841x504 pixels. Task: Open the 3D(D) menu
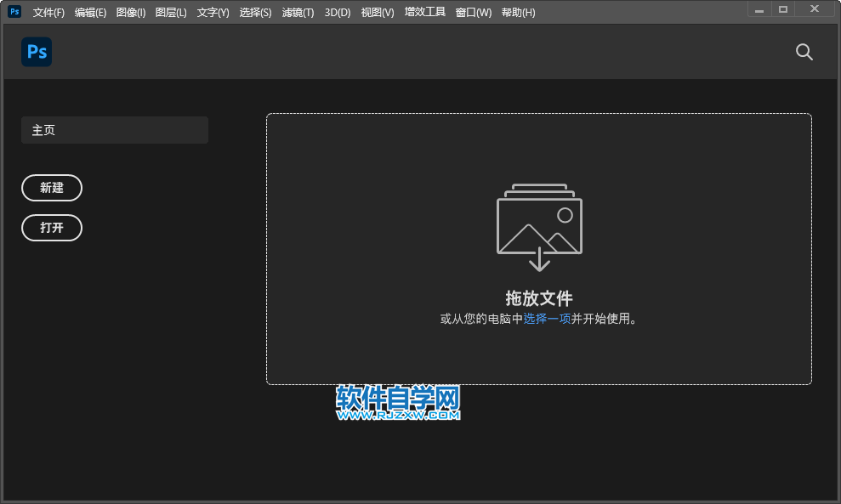point(338,13)
